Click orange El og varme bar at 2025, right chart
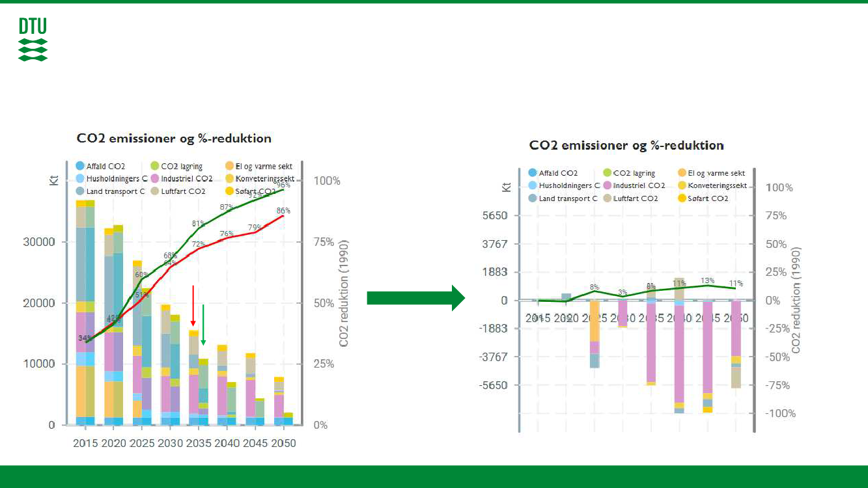 (x=595, y=321)
